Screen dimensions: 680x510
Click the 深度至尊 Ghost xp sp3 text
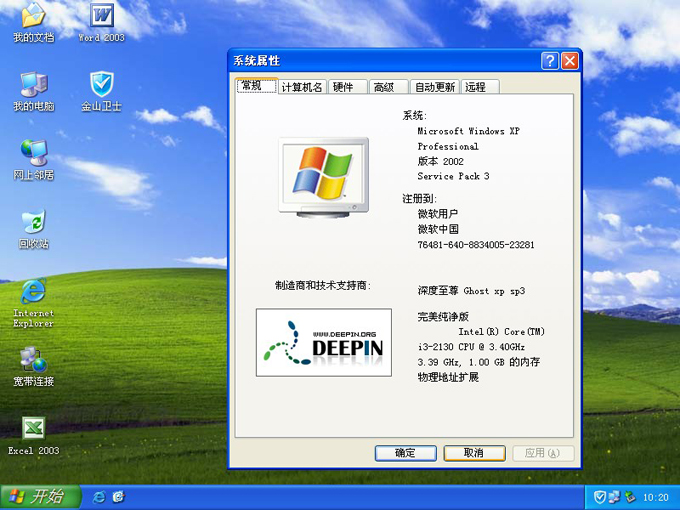coord(471,291)
